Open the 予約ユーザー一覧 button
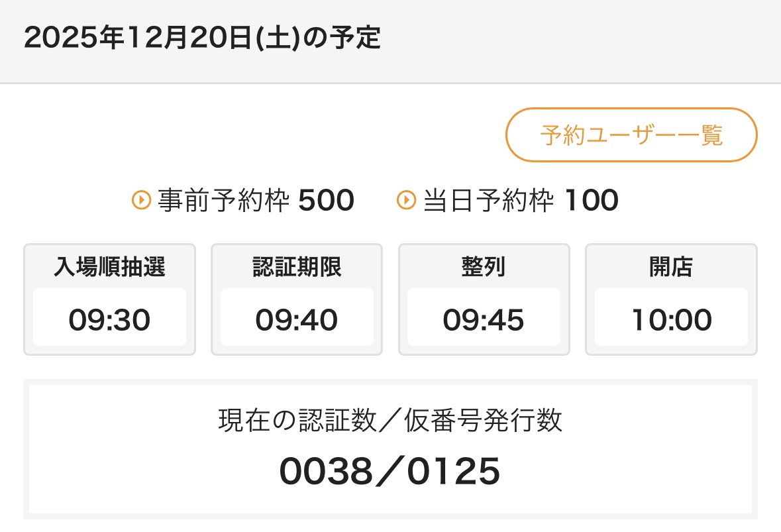This screenshot has width=781, height=532. point(631,135)
